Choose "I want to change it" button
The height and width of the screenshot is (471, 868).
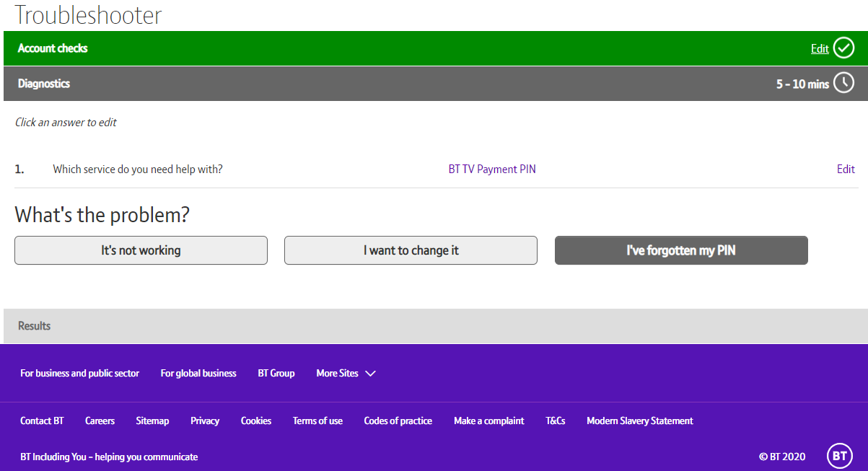(x=411, y=250)
